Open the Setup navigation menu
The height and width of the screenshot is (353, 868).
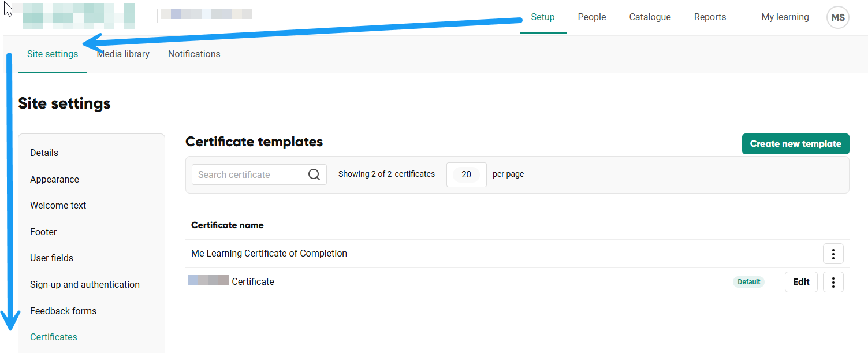542,17
